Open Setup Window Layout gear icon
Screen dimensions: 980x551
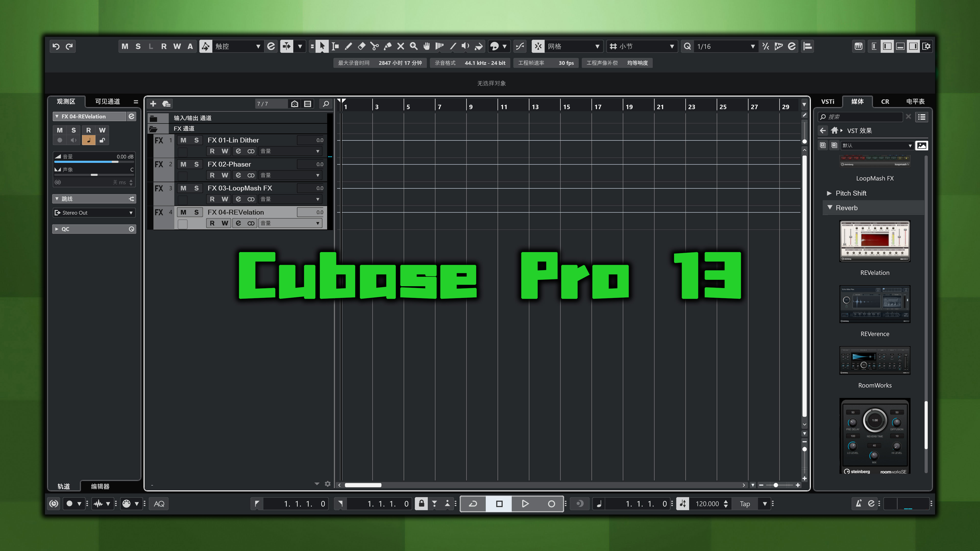tap(927, 46)
